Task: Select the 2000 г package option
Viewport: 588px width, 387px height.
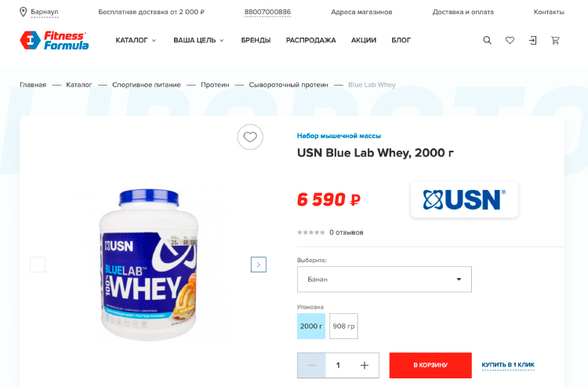Action: pyautogui.click(x=311, y=327)
